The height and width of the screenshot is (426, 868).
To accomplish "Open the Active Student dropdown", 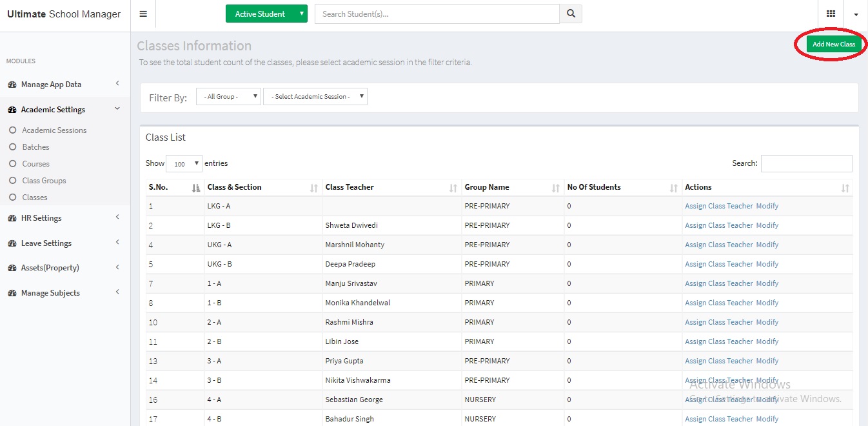I will [266, 14].
